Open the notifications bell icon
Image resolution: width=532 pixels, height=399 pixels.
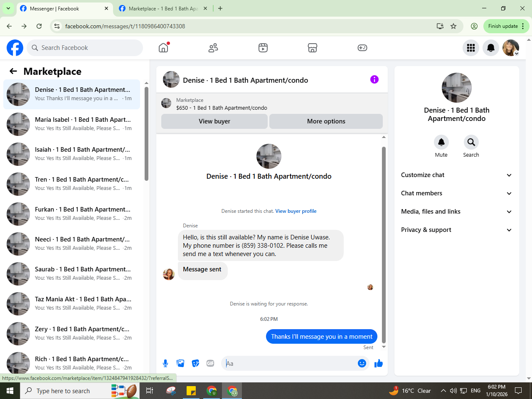tap(491, 48)
